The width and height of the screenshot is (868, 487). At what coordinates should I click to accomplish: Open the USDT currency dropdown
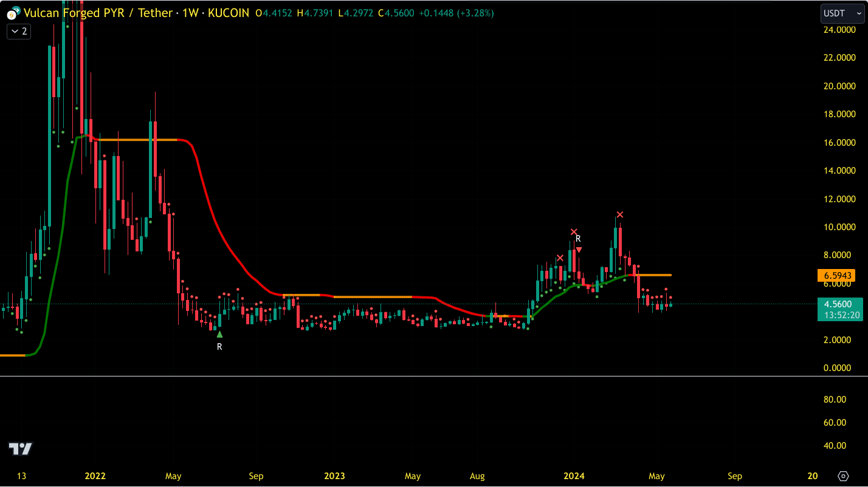842,13
